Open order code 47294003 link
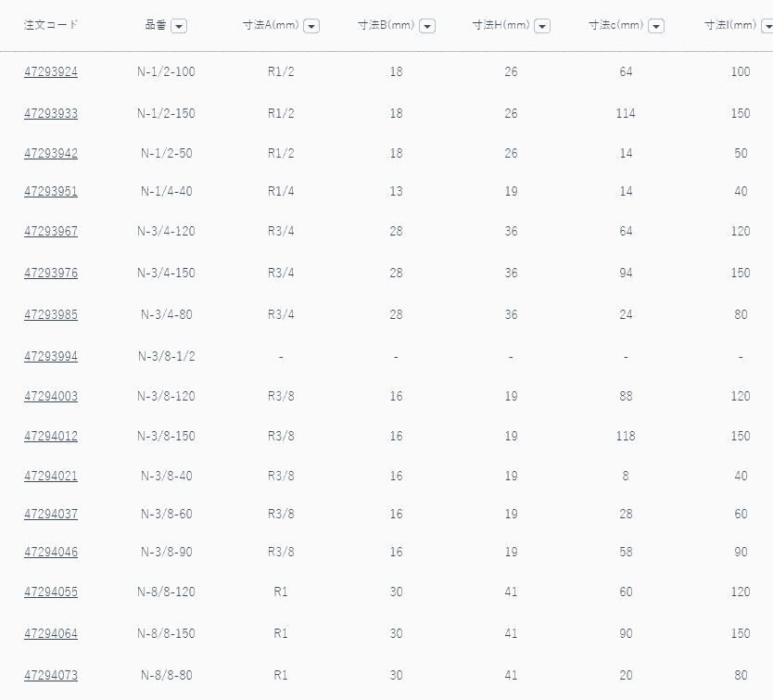This screenshot has height=700, width=773. [51, 397]
